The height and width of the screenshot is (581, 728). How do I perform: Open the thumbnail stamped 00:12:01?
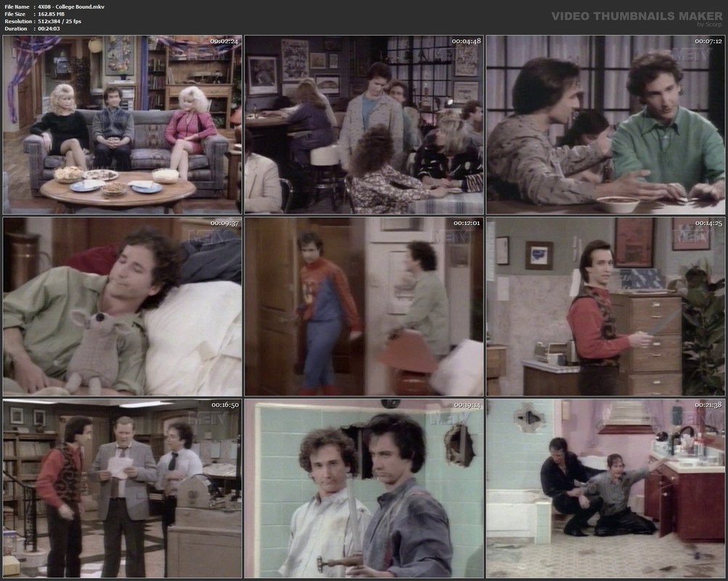(364, 306)
